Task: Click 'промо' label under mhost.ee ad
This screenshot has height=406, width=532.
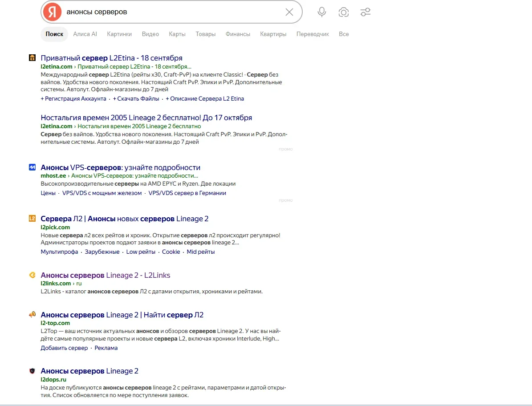Action: 286,200
